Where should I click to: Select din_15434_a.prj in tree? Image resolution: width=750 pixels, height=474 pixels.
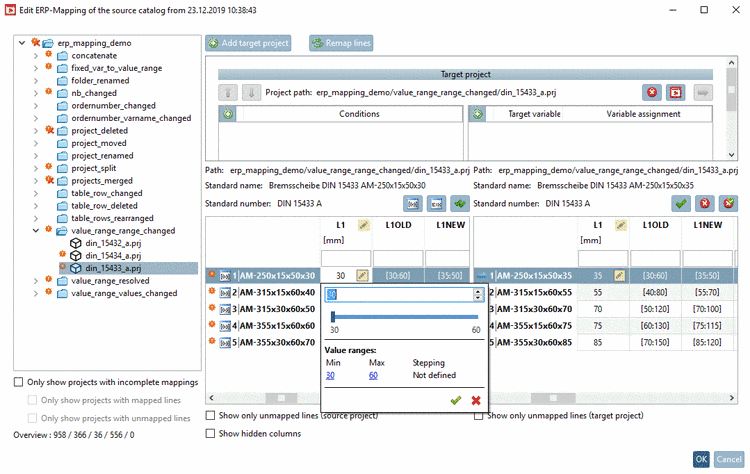(x=113, y=255)
